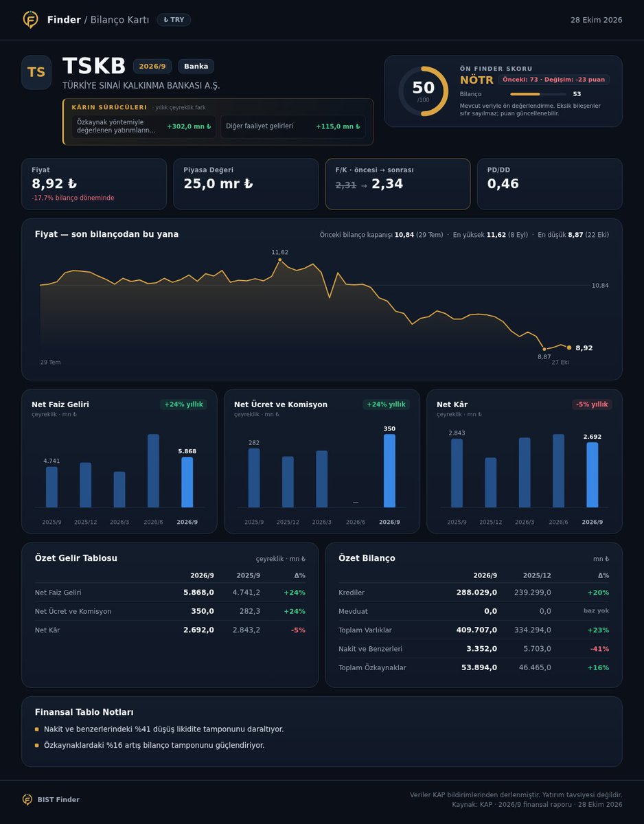Click the note about "%41 düşüş likidite tamponunu"
The width and height of the screenshot is (644, 824).
163,729
